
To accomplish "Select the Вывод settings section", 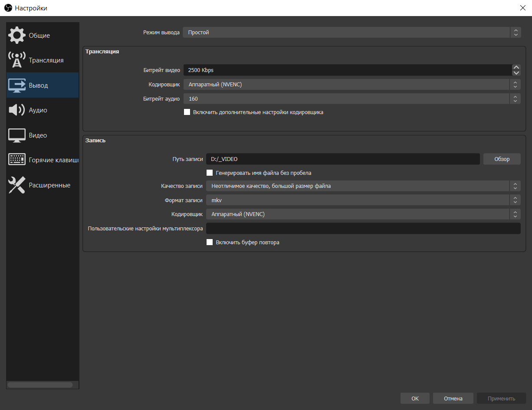I will [43, 85].
